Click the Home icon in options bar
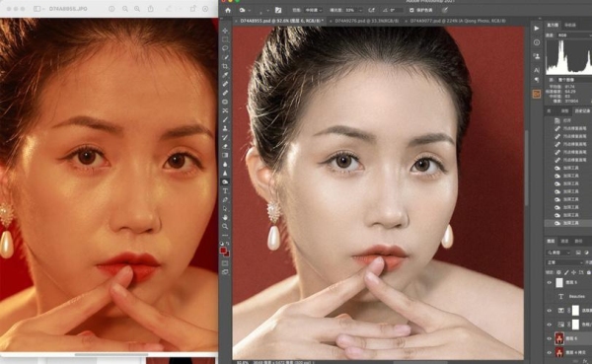This screenshot has width=592, height=364. [x=228, y=10]
